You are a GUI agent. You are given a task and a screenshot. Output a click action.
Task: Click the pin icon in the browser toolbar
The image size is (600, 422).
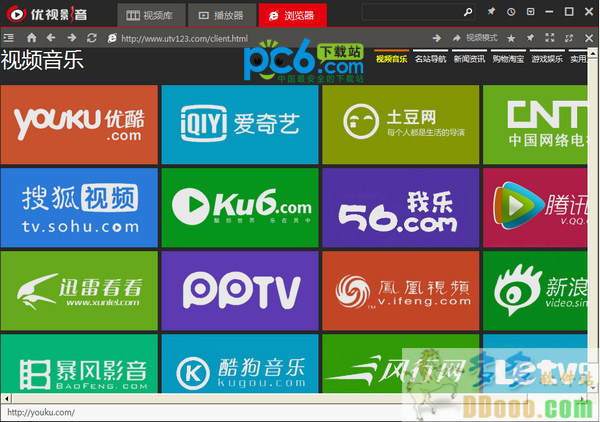tap(530, 38)
